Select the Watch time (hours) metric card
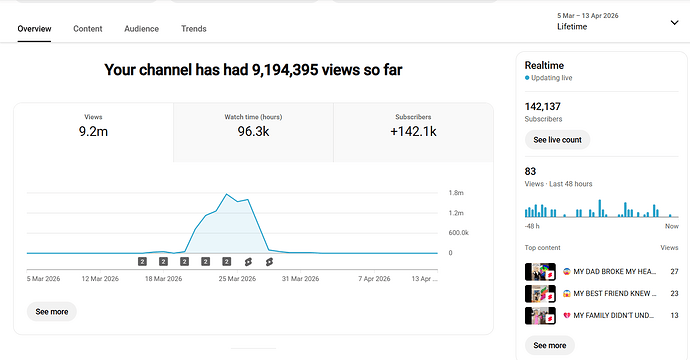This screenshot has width=690, height=360. [253, 132]
